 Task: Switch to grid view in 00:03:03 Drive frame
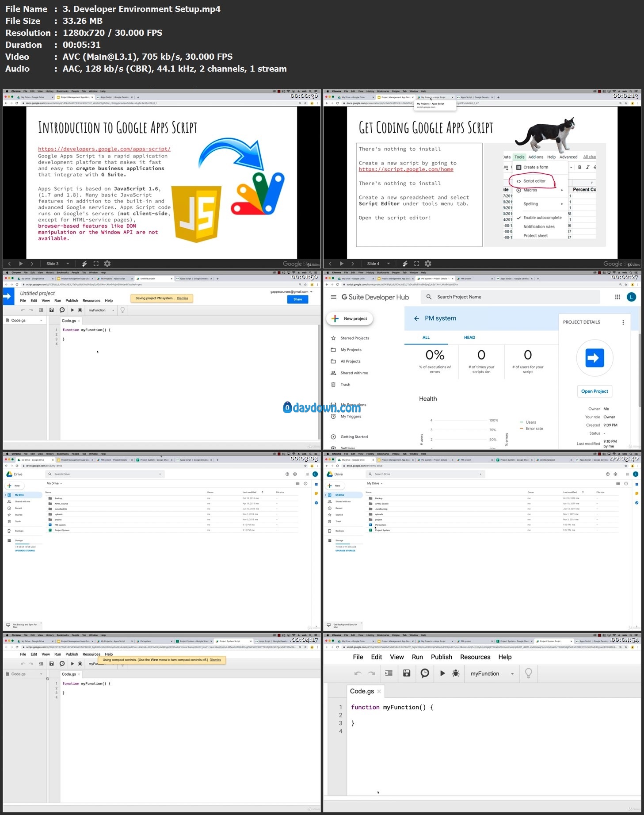pos(297,483)
